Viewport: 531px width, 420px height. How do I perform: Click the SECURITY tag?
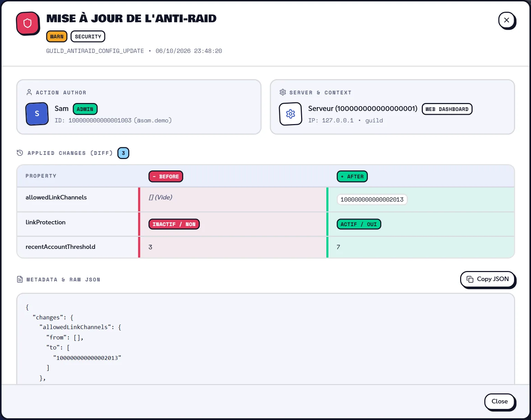(x=88, y=37)
